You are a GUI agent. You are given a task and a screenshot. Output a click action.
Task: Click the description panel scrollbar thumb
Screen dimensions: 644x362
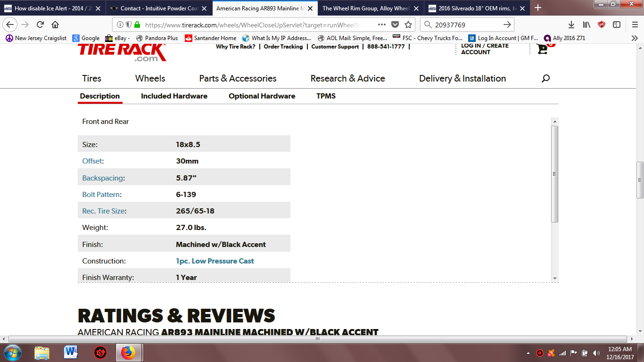click(x=555, y=173)
